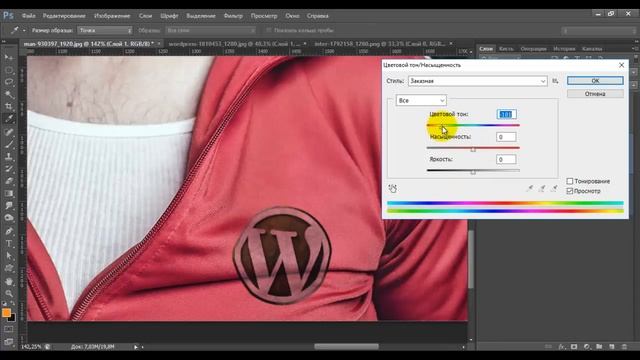Image resolution: width=640 pixels, height=360 pixels.
Task: Open the Все color range dropdown
Action: pos(421,100)
